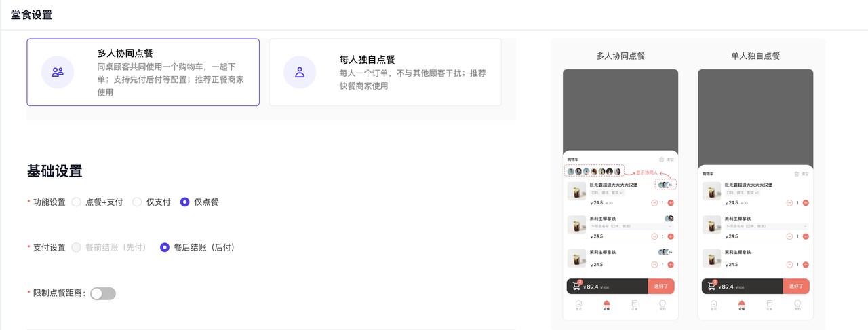868x330 pixels.
Task: Click the 限制点餐距离 label text
Action: (60, 293)
